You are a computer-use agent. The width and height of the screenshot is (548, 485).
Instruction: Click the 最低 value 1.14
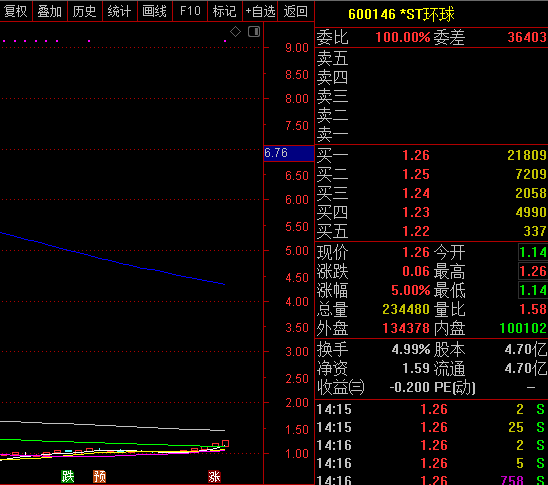(533, 290)
